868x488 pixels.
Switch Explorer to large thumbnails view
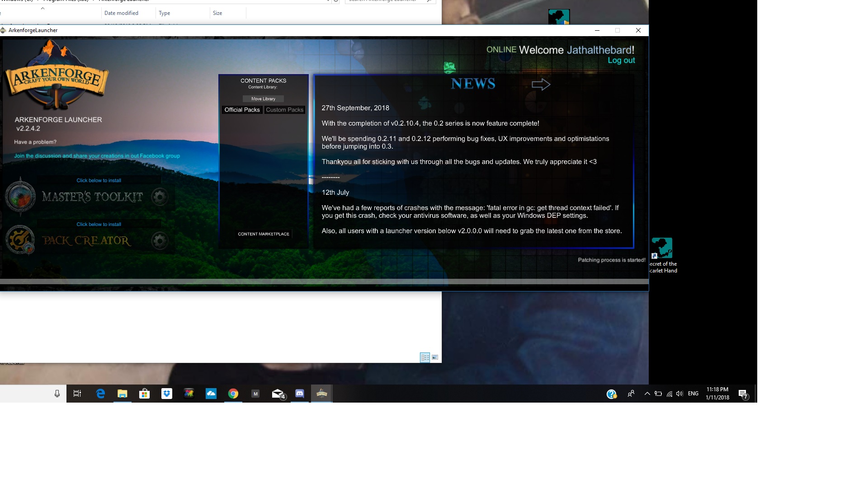click(x=435, y=357)
